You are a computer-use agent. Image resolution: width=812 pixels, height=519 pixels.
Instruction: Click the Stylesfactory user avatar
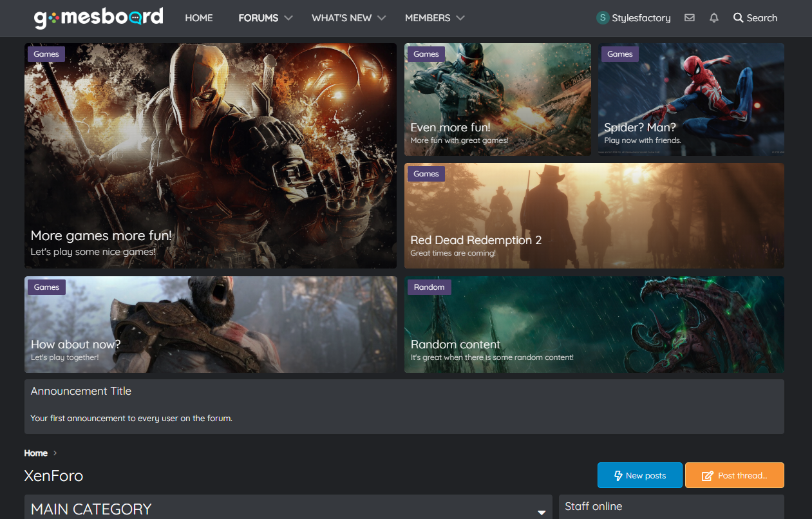(603, 18)
